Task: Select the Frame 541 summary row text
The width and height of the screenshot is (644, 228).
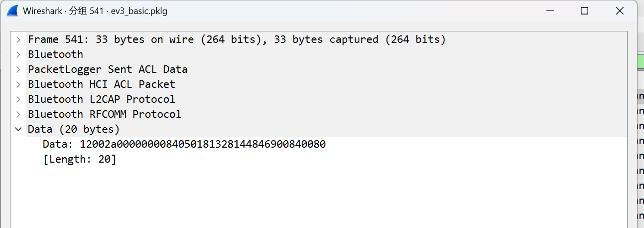Action: tap(237, 39)
